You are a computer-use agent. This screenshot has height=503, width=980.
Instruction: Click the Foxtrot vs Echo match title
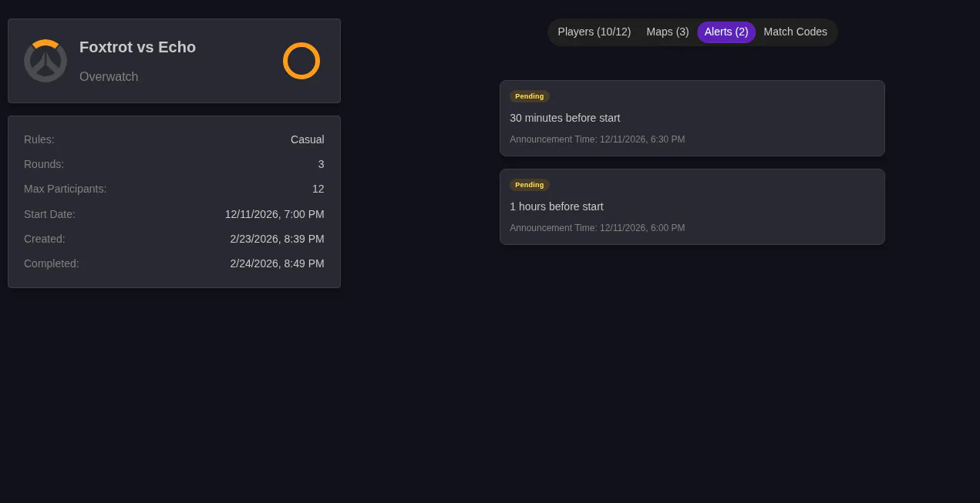[137, 47]
